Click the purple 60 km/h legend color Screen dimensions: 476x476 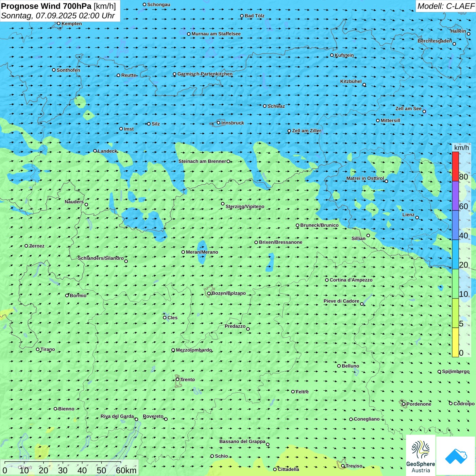coord(455,196)
